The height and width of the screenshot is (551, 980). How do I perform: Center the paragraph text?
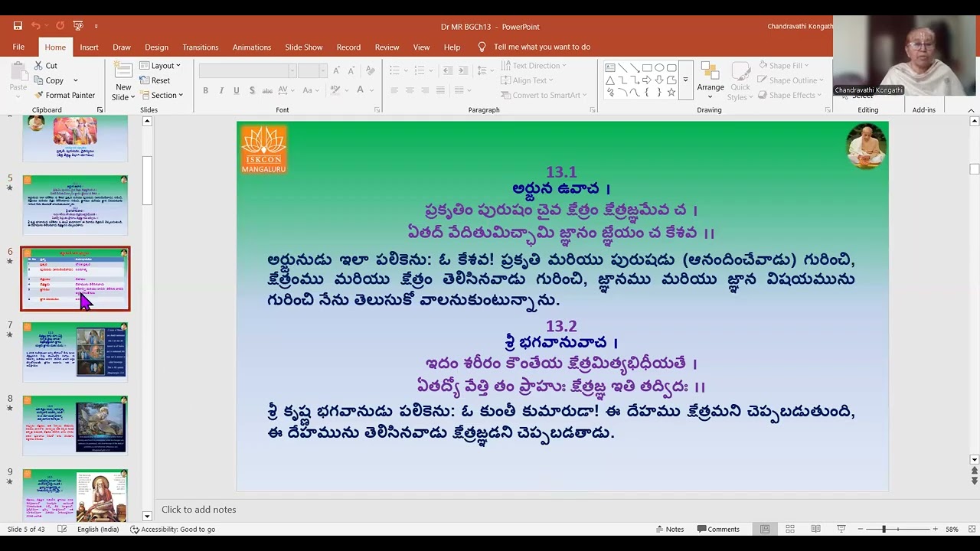[410, 90]
